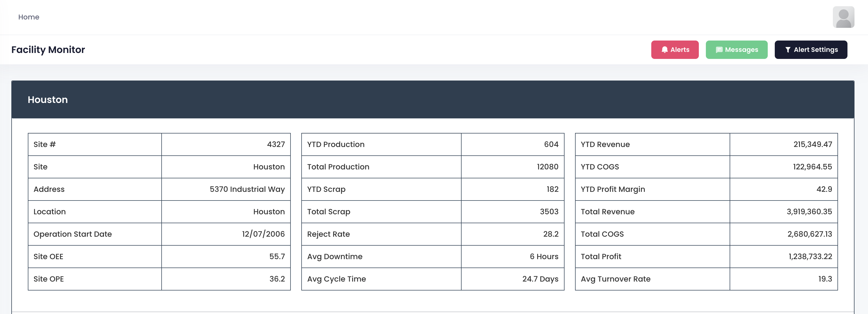
Task: Open the Messages button
Action: click(x=736, y=50)
